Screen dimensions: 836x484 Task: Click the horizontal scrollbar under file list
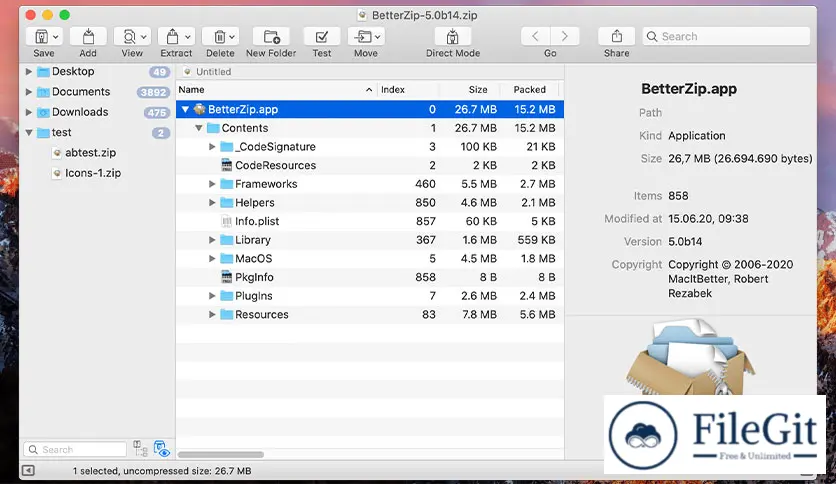tap(221, 455)
